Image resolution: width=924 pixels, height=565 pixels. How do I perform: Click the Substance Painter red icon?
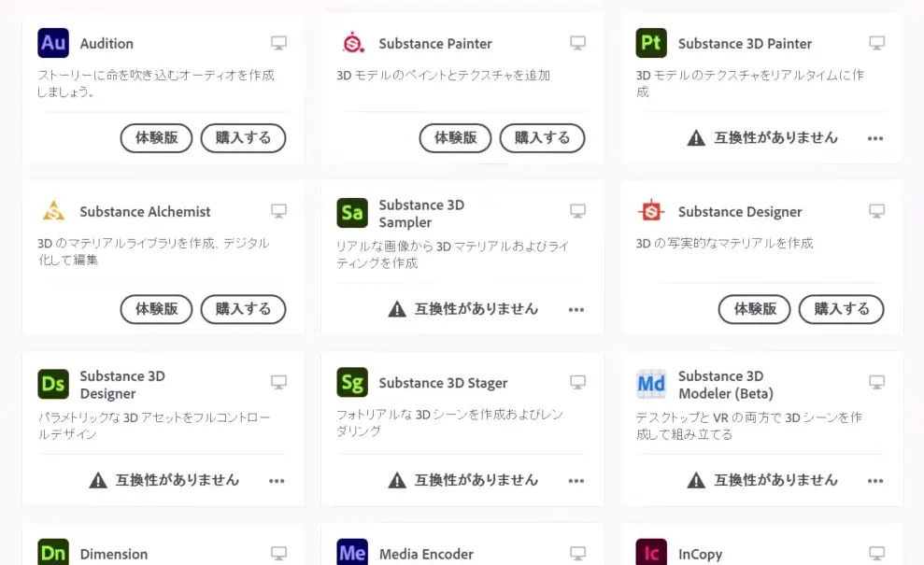(x=352, y=43)
